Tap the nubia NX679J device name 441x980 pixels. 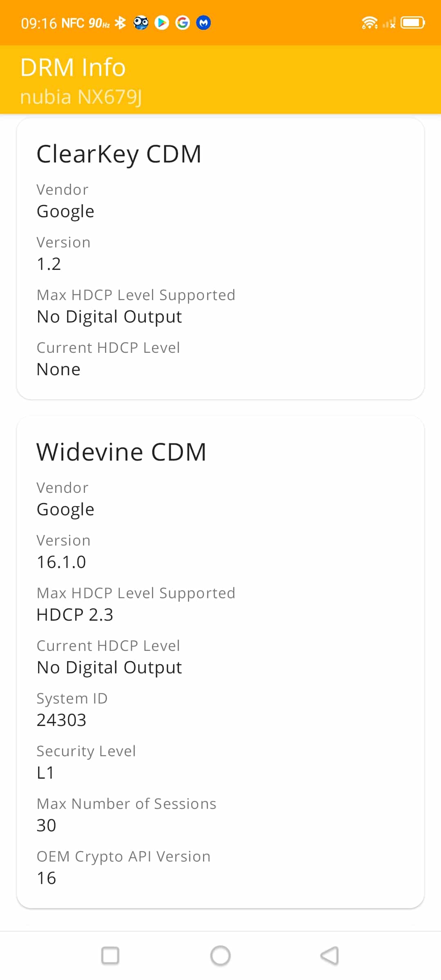point(81,97)
